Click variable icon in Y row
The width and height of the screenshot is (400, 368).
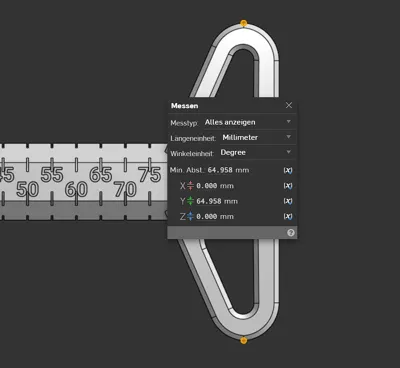pyautogui.click(x=288, y=201)
